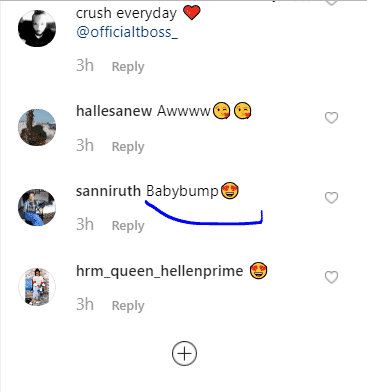Open hallesanew's profile picture

click(x=37, y=127)
